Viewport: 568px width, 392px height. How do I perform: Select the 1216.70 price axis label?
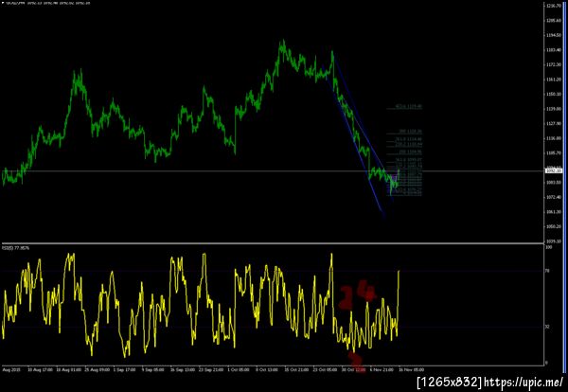pyautogui.click(x=553, y=7)
